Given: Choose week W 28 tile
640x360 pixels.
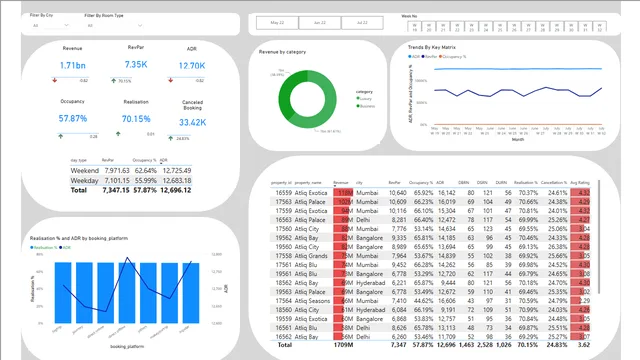Looking at the screenshot, I should [542, 27].
